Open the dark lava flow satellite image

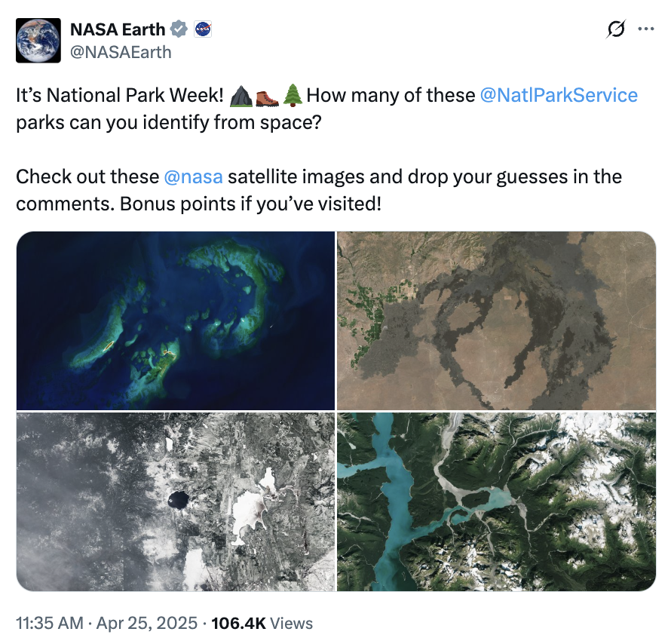496,320
